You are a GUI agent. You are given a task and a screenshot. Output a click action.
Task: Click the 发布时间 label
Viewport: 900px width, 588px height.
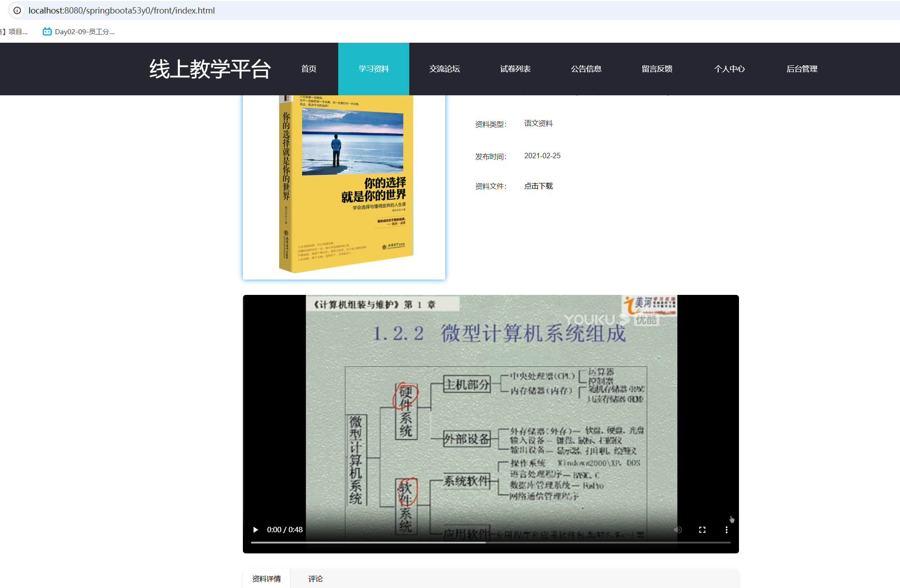[491, 156]
